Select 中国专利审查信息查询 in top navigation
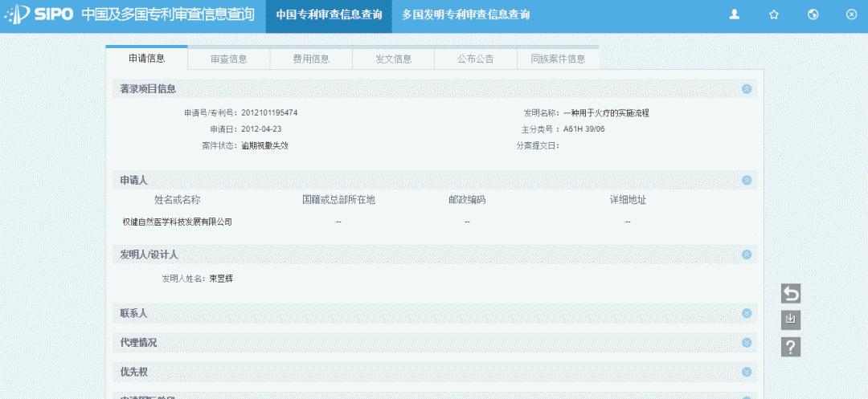Viewport: 868px width, 399px height. [329, 15]
